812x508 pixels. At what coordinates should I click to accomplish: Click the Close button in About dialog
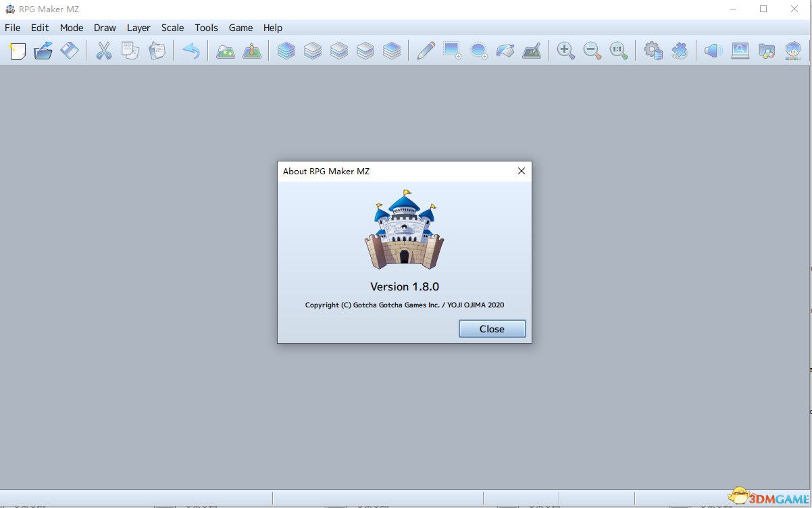coord(492,329)
